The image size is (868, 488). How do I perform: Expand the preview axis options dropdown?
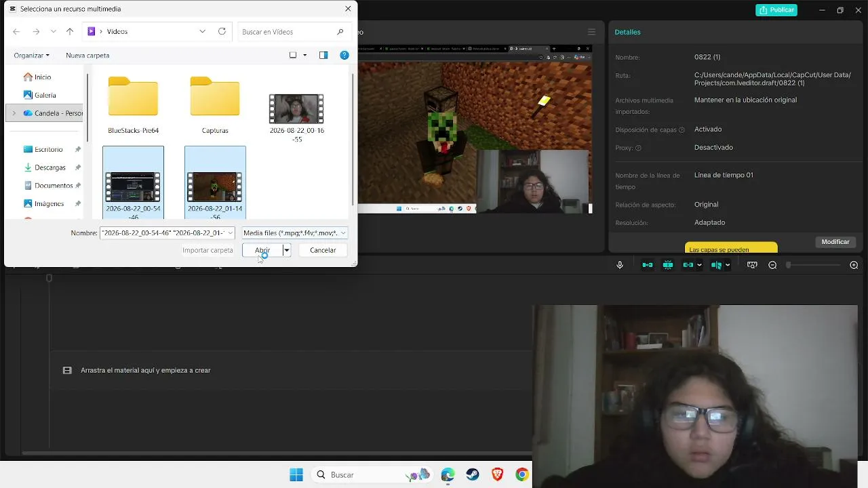(728, 265)
